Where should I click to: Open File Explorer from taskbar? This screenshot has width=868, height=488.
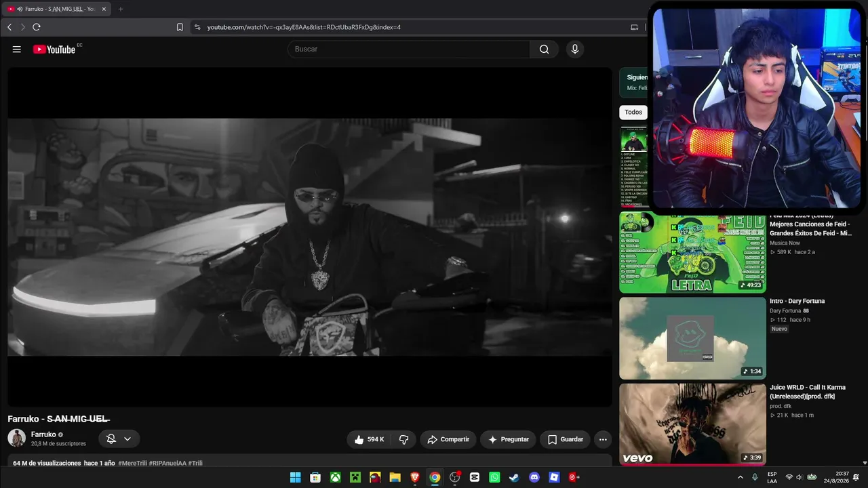click(395, 477)
